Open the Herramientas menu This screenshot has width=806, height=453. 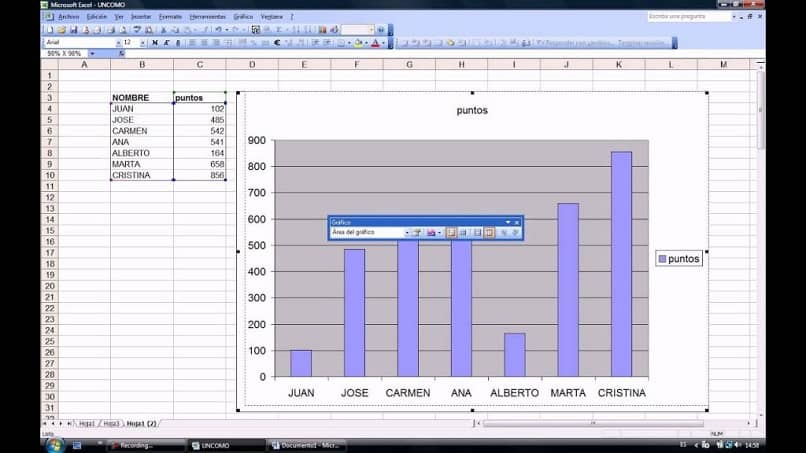click(207, 17)
